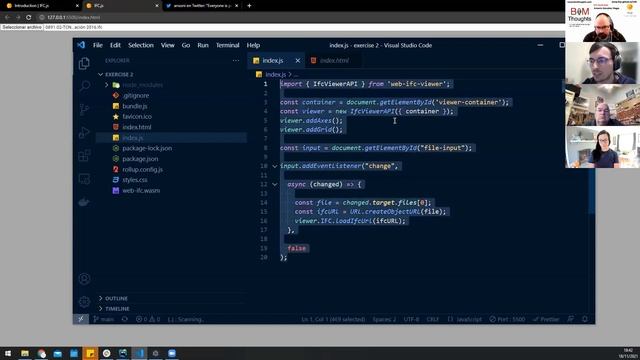Open rollup.config.js in the explorer
640x360 pixels.
142,169
